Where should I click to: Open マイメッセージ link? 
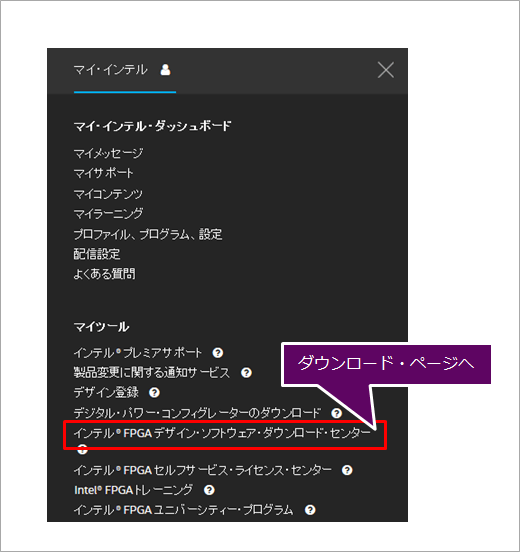coord(108,153)
